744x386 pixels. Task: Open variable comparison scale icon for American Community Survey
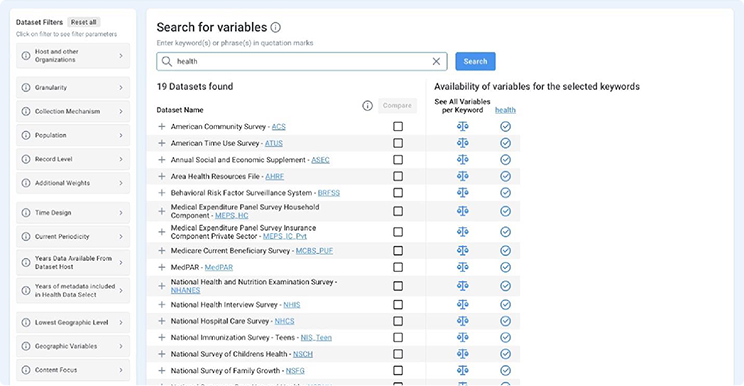463,126
